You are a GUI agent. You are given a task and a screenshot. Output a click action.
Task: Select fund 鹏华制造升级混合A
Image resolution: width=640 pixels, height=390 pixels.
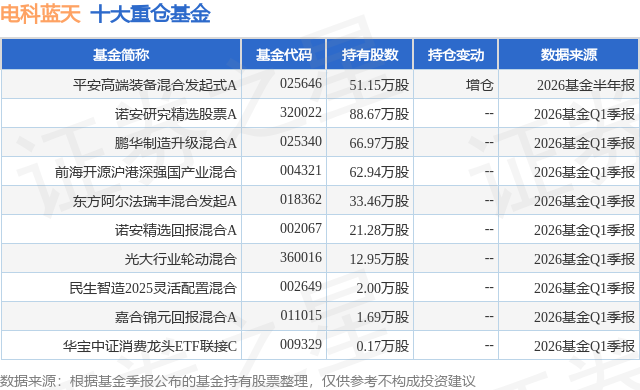pos(176,143)
